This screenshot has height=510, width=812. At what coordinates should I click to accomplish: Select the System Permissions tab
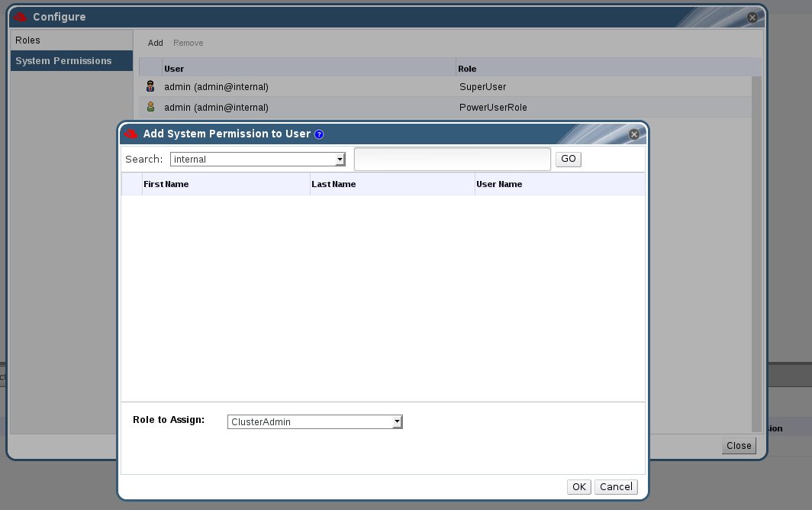pos(63,61)
